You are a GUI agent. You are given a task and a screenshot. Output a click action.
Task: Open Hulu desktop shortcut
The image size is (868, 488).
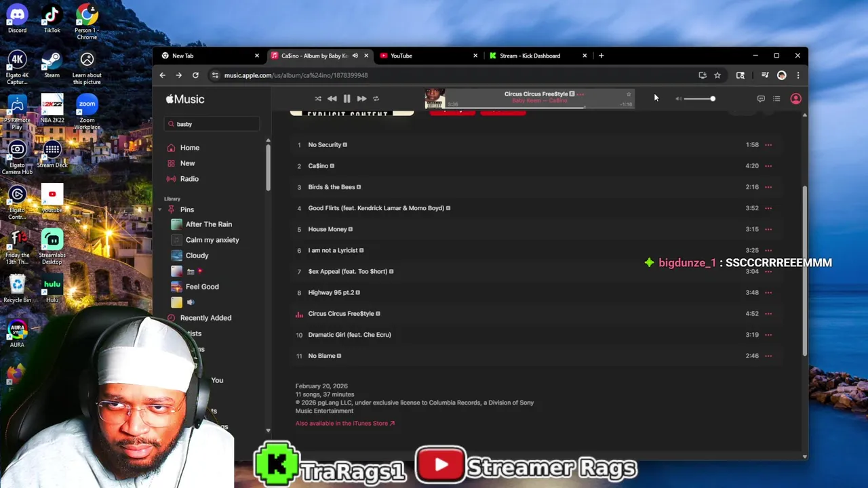click(x=52, y=289)
